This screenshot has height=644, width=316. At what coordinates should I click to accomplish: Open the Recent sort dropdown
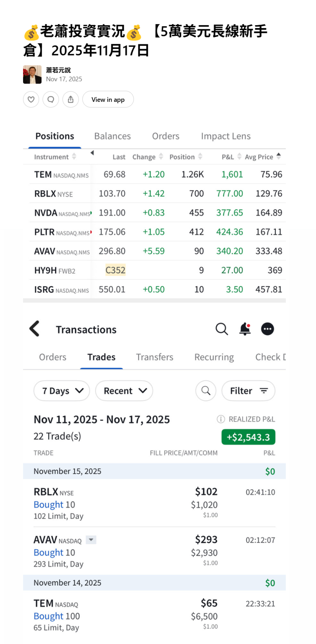[x=124, y=391]
